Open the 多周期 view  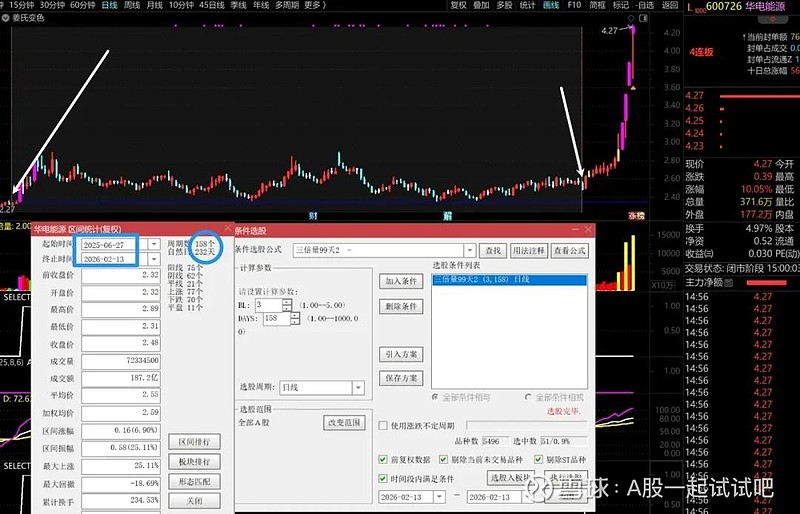287,5
